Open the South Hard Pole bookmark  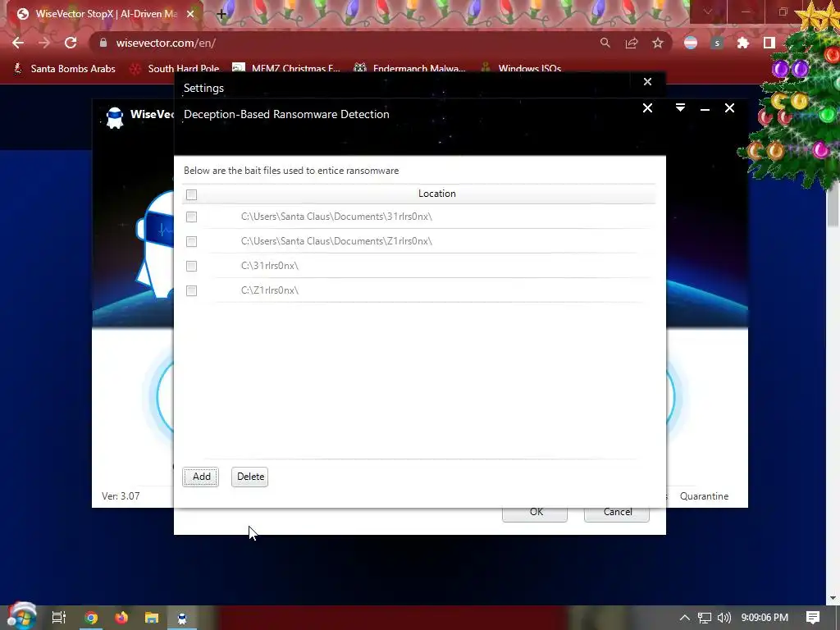(x=175, y=68)
